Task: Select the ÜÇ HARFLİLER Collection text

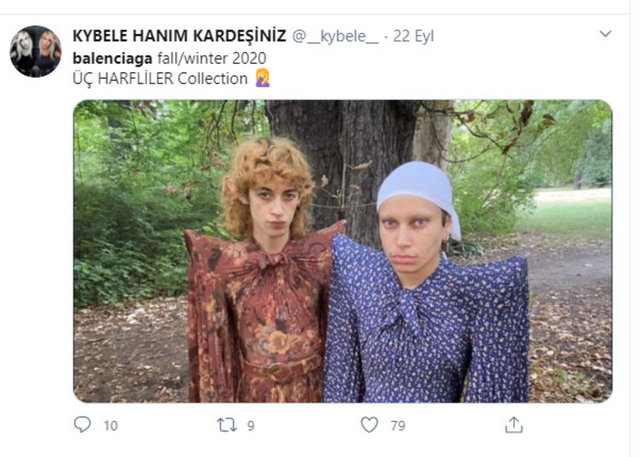Action: tap(160, 78)
